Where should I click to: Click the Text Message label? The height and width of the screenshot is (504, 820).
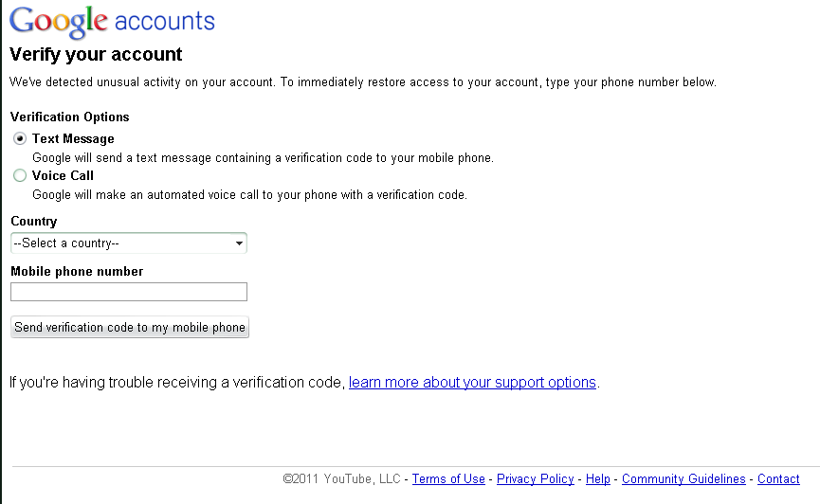(x=73, y=139)
